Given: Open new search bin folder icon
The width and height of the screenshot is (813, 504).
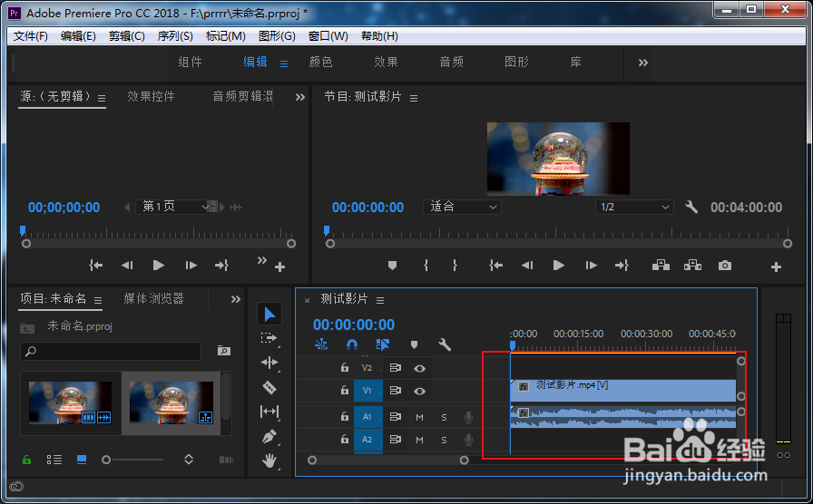Looking at the screenshot, I should [223, 351].
